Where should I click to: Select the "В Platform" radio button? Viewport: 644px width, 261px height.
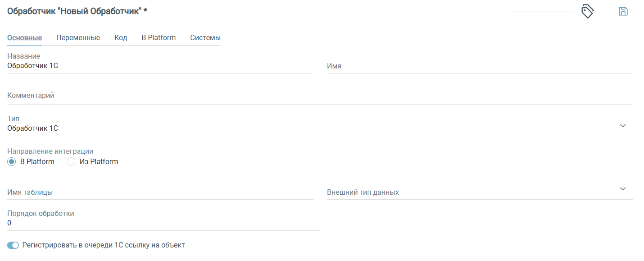pos(12,162)
